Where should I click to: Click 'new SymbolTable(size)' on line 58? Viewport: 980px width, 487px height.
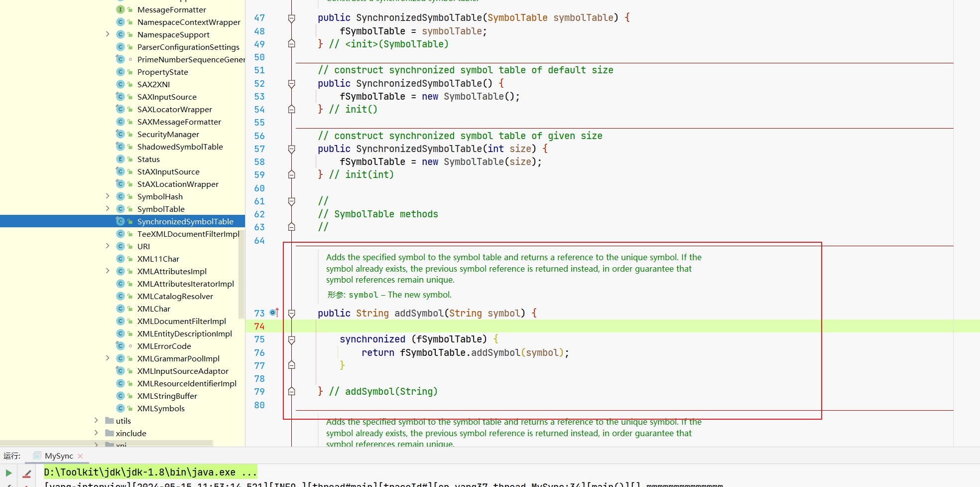click(479, 162)
